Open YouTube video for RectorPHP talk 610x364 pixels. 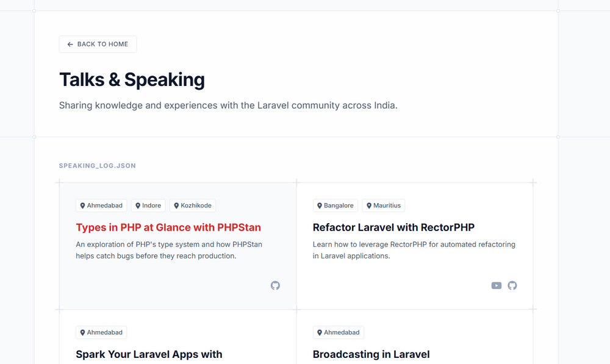[x=497, y=285]
